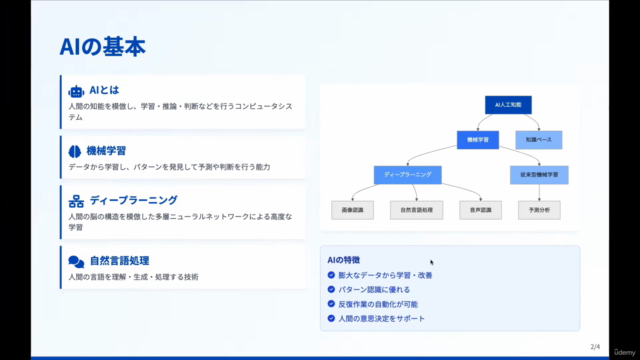This screenshot has height=360, width=640.
Task: Select the 機械学習 node in the diagram
Action: tap(478, 140)
